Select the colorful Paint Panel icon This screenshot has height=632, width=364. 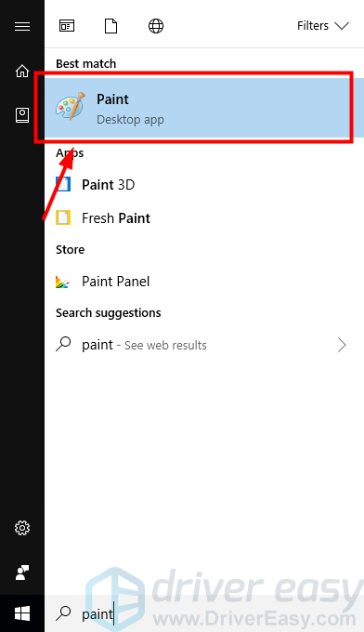coord(63,282)
